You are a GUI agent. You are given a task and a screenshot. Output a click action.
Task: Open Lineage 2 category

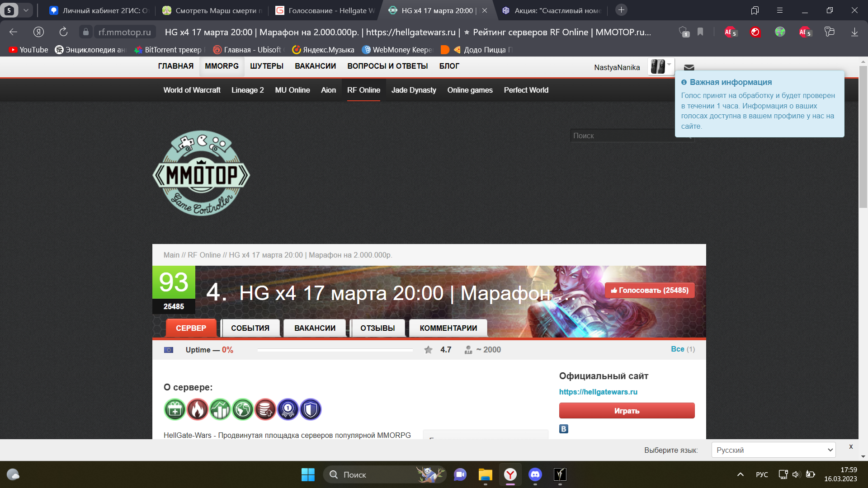pos(248,90)
